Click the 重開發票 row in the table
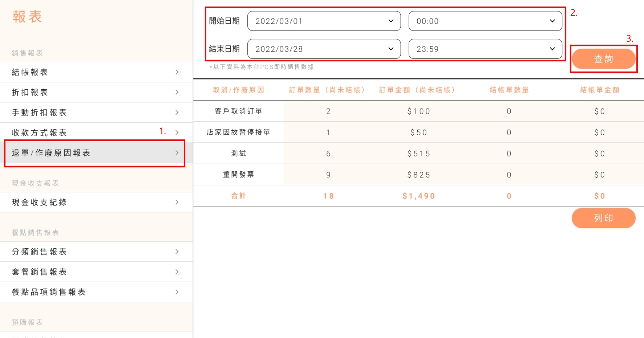The image size is (644, 338). pos(238,175)
